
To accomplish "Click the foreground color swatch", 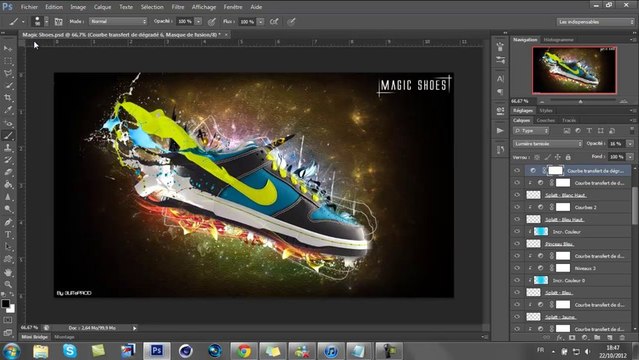I will pyautogui.click(x=5, y=304).
